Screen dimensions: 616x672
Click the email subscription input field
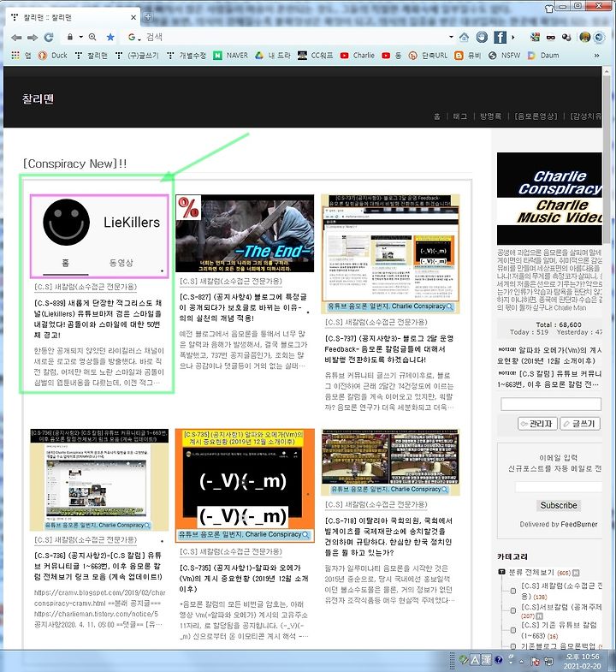click(x=559, y=487)
